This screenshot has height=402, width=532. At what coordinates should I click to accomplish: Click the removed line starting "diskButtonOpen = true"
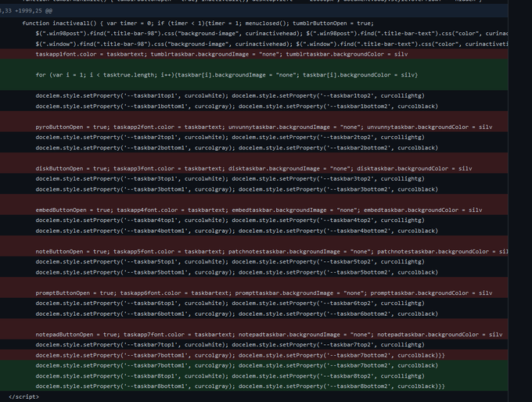(x=253, y=168)
